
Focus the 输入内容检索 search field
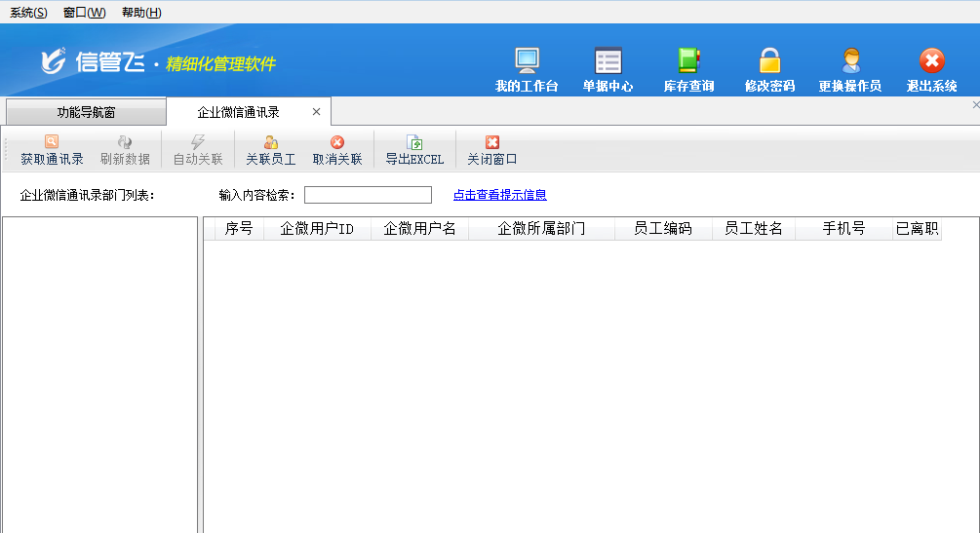point(368,195)
